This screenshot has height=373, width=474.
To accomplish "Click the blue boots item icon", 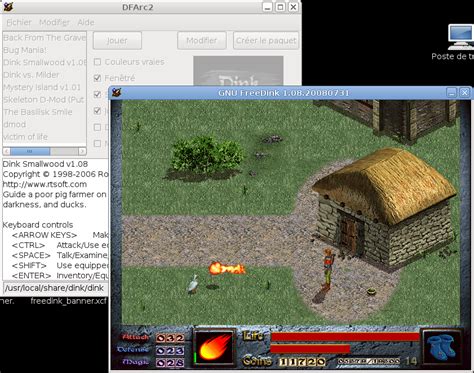I will point(442,347).
